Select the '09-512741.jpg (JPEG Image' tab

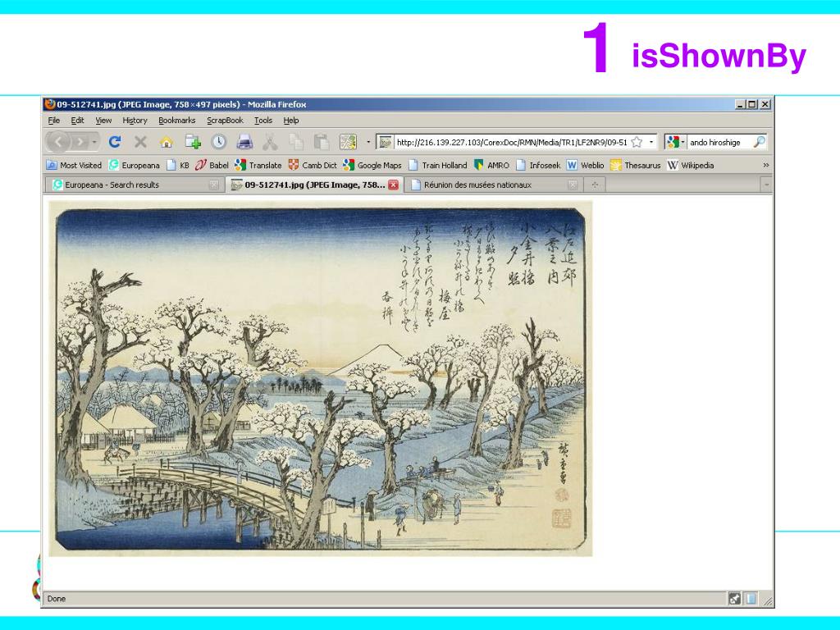(314, 185)
